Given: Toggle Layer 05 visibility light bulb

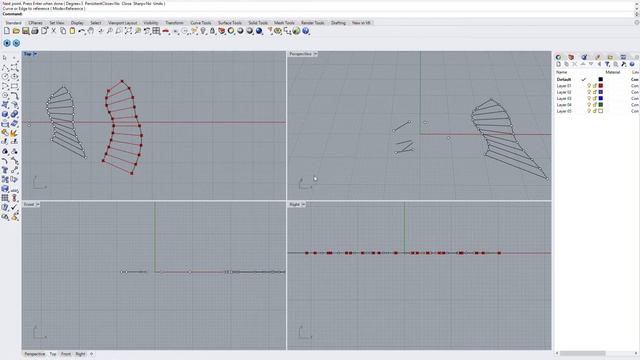Looking at the screenshot, I should click(x=589, y=111).
